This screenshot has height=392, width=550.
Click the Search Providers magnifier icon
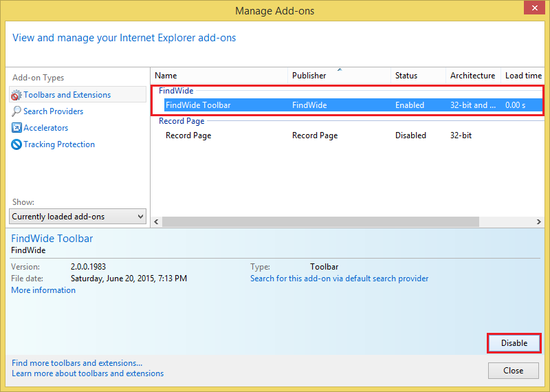pos(16,111)
